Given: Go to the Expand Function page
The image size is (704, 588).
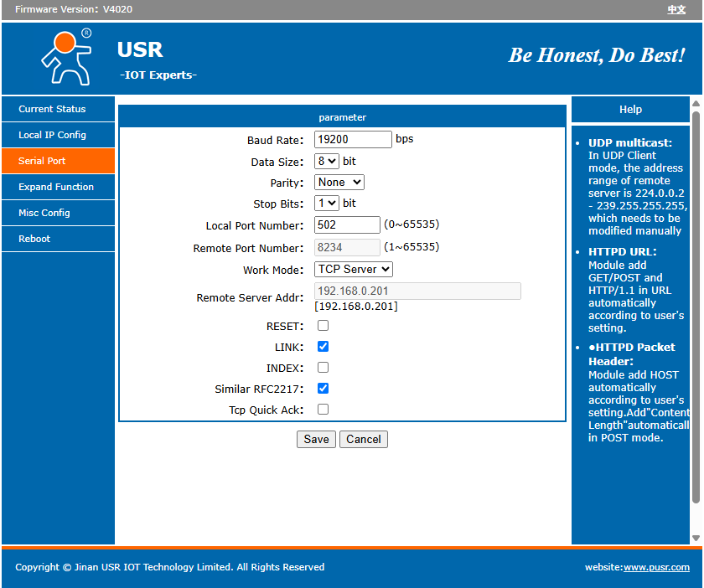Looking at the screenshot, I should pyautogui.click(x=58, y=187).
